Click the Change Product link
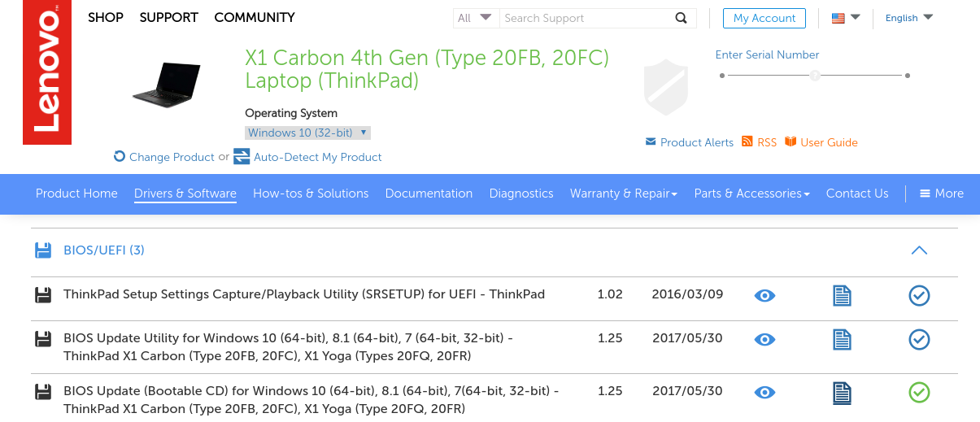 click(x=164, y=157)
